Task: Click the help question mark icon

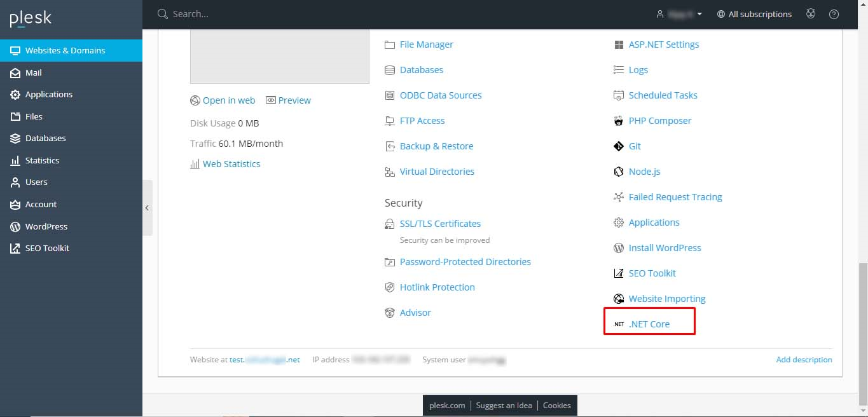Action: pyautogui.click(x=834, y=14)
